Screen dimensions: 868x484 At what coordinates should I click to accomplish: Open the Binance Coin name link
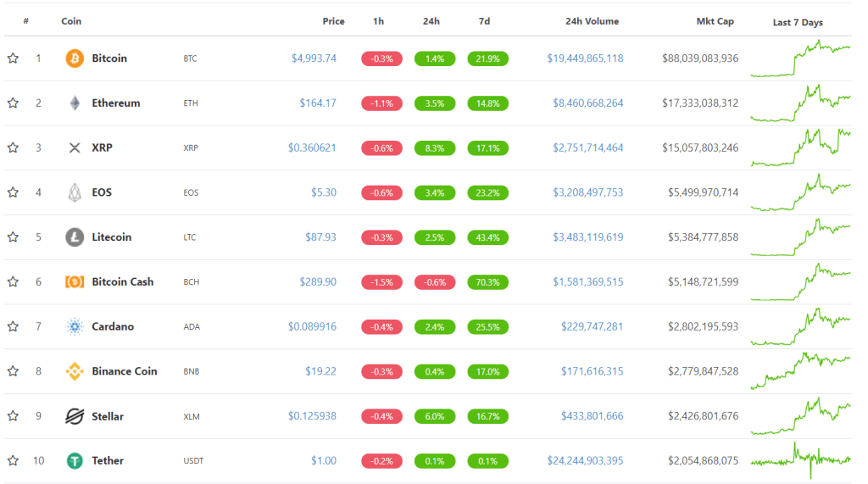click(x=125, y=371)
